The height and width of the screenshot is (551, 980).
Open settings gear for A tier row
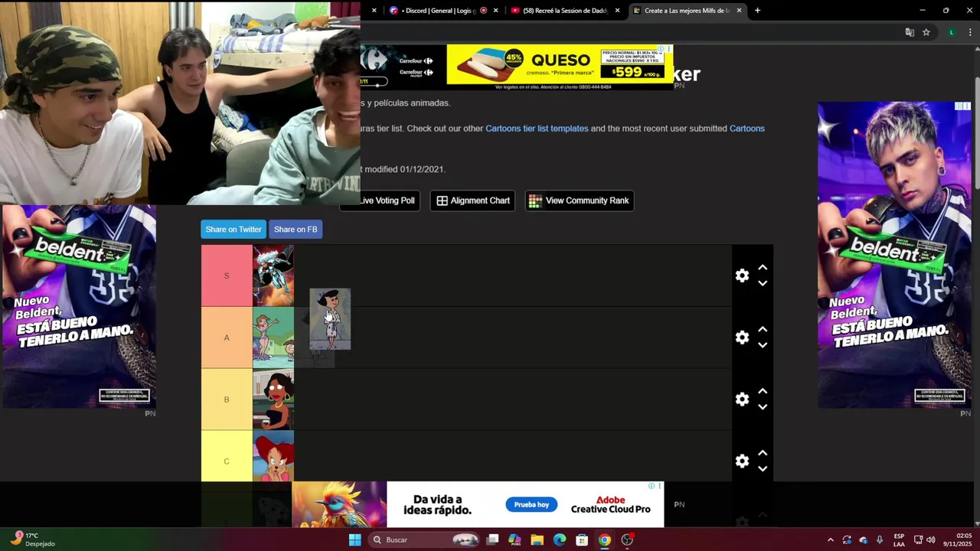[x=742, y=337]
